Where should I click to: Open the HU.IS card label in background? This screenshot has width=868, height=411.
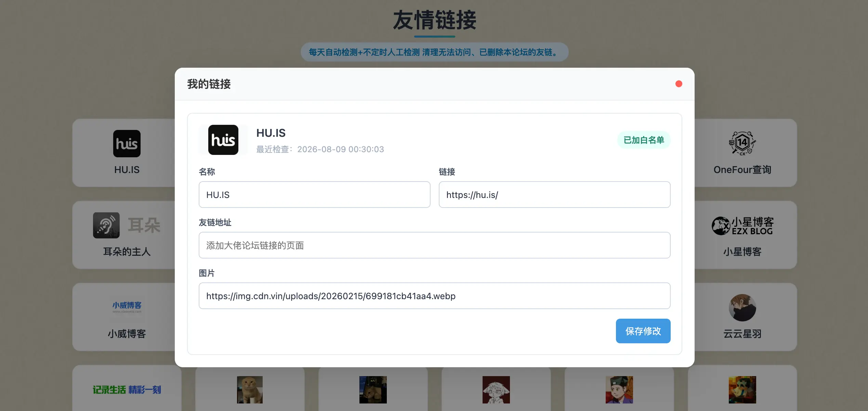coord(127,170)
